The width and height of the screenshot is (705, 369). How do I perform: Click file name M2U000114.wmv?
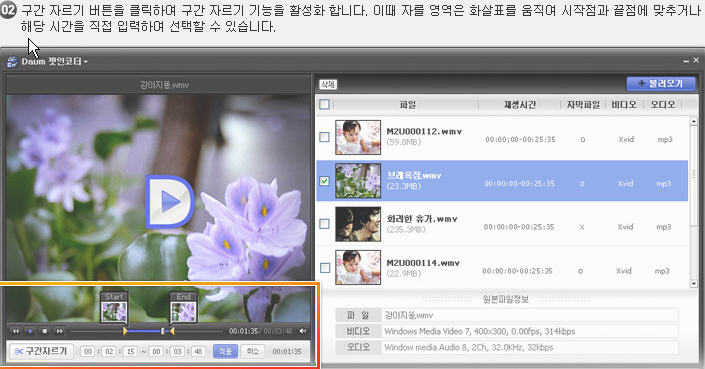coord(423,263)
